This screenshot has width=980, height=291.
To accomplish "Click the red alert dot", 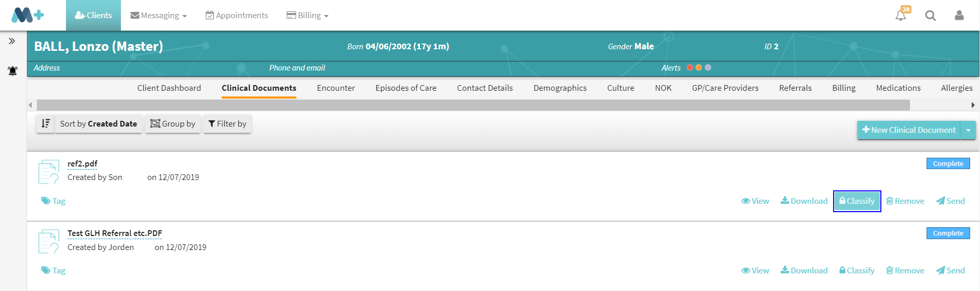I will click(x=690, y=67).
